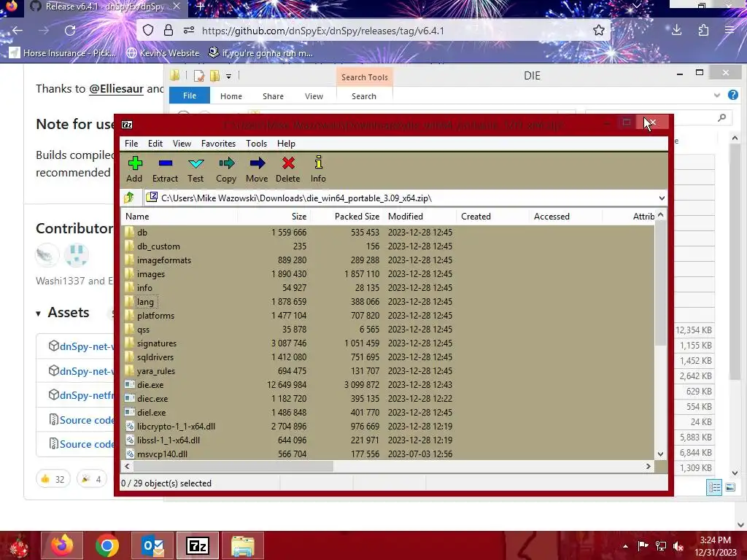Open the Edit menu in 7-Zip
The image size is (747, 560).
tap(155, 144)
